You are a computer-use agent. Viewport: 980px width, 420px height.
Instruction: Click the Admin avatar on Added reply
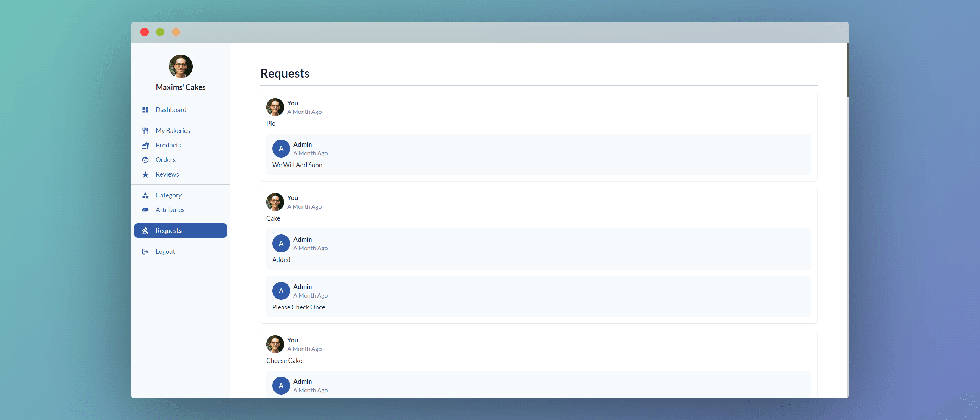click(281, 243)
